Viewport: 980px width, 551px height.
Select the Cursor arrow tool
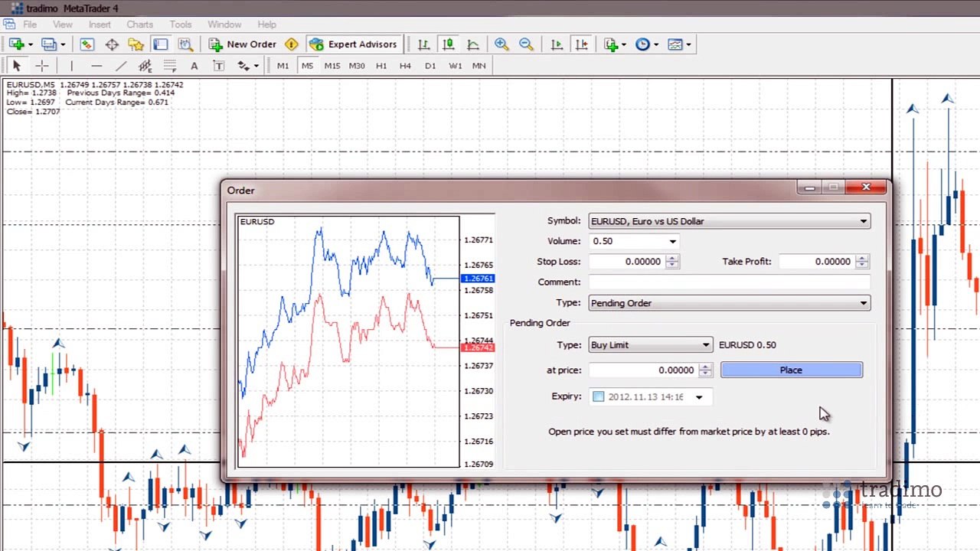point(17,66)
